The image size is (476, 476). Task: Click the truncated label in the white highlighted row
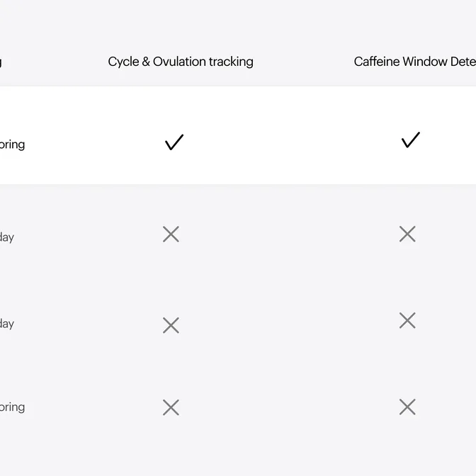(x=12, y=144)
